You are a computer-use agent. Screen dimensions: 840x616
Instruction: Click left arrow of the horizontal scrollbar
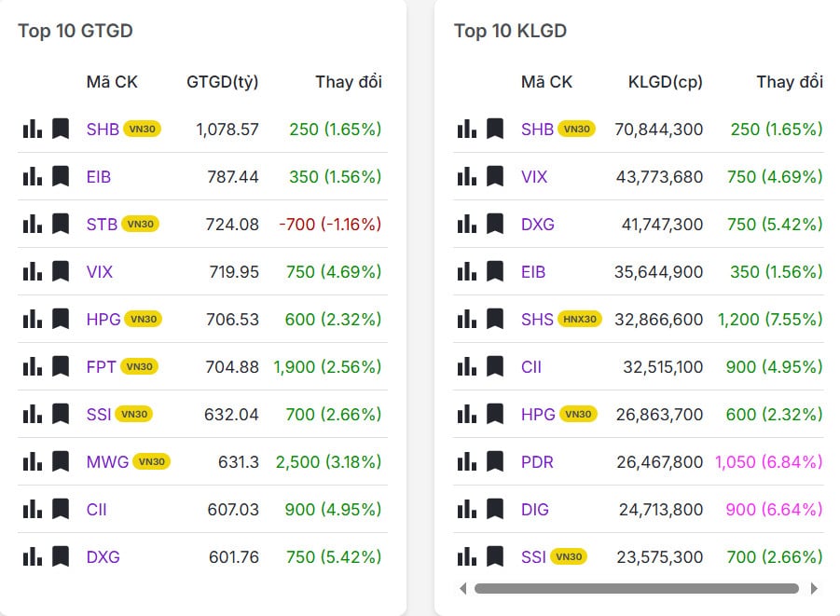(x=462, y=588)
